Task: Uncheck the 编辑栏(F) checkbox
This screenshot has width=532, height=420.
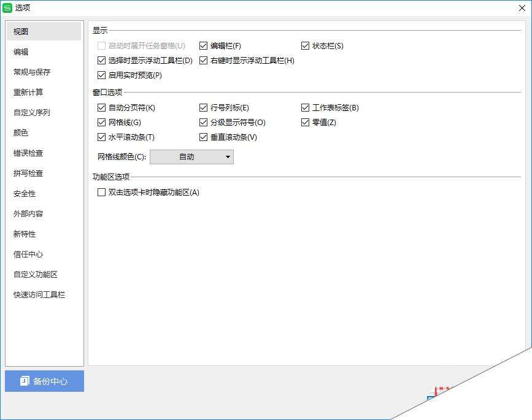Action: click(203, 46)
